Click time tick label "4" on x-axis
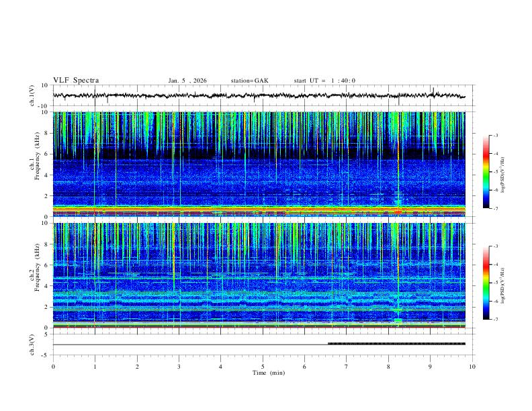The height and width of the screenshot is (411, 532). click(221, 367)
